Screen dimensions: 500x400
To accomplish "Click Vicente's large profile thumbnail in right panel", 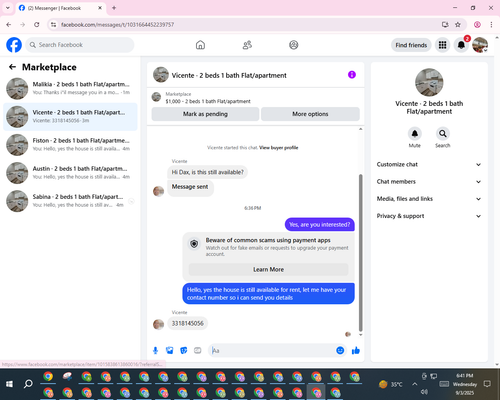I will [429, 83].
